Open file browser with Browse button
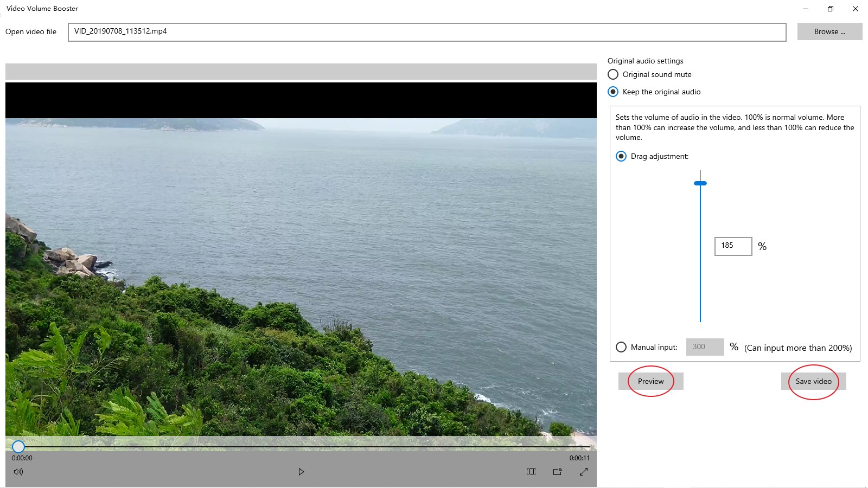The height and width of the screenshot is (488, 868). click(829, 31)
